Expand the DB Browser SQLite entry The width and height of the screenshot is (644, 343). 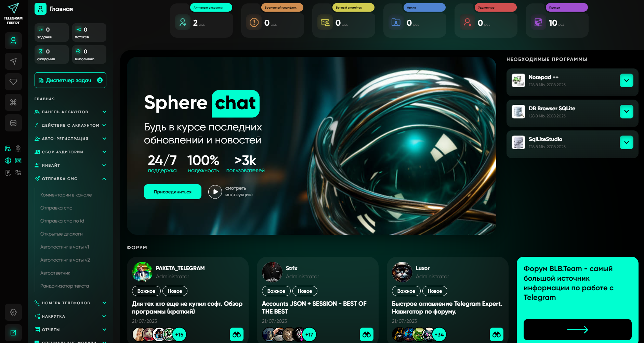coord(626,112)
